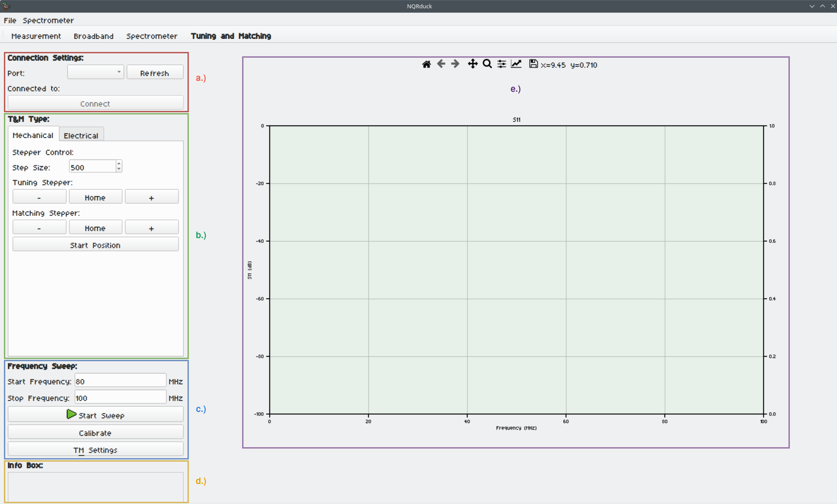The height and width of the screenshot is (504, 837).
Task: Select the Pan tool in plot toolbar
Action: coord(472,64)
